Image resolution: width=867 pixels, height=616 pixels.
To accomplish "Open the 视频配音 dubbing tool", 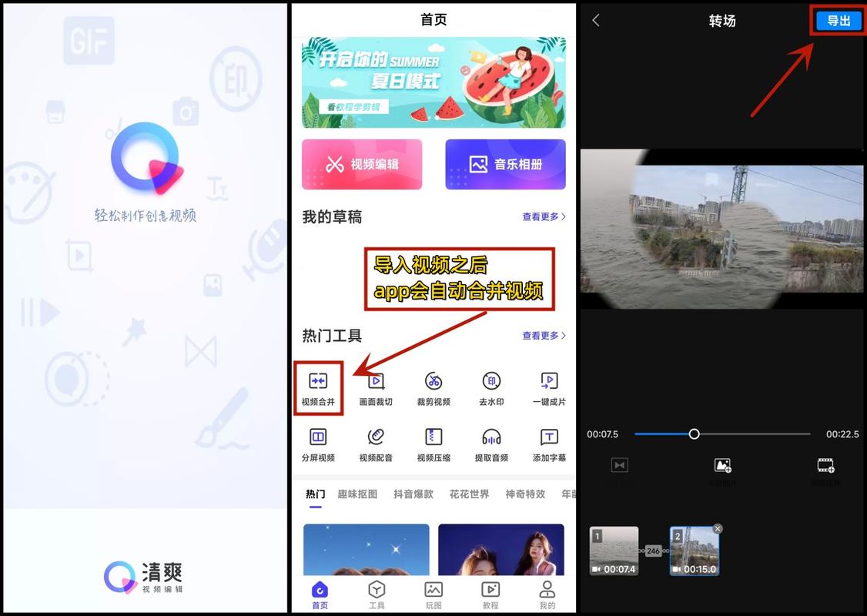I will tap(377, 444).
